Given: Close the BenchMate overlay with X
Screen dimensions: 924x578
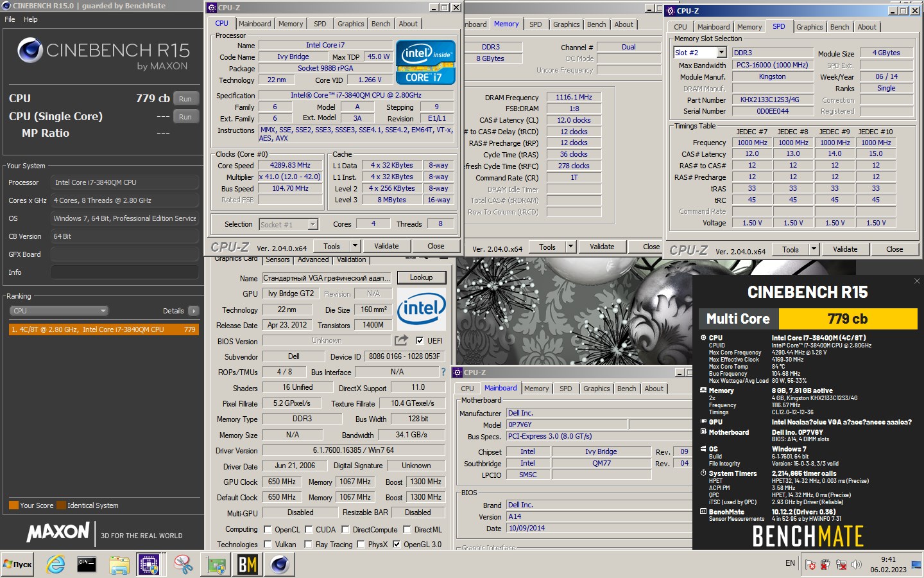Looking at the screenshot, I should [917, 281].
